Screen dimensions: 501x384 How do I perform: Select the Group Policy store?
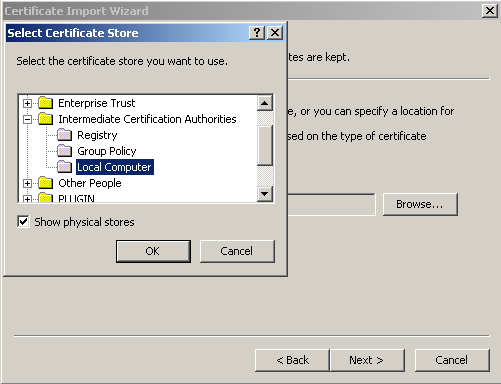click(x=107, y=151)
